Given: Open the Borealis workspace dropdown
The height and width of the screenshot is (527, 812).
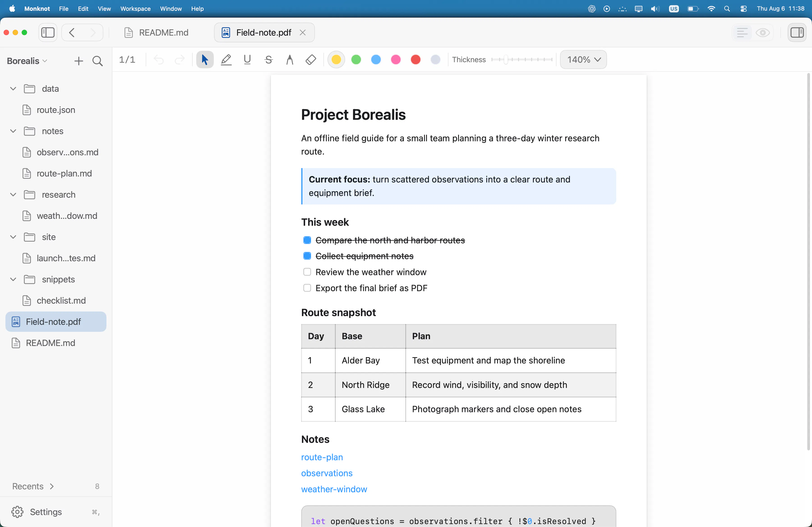Looking at the screenshot, I should click(x=27, y=61).
